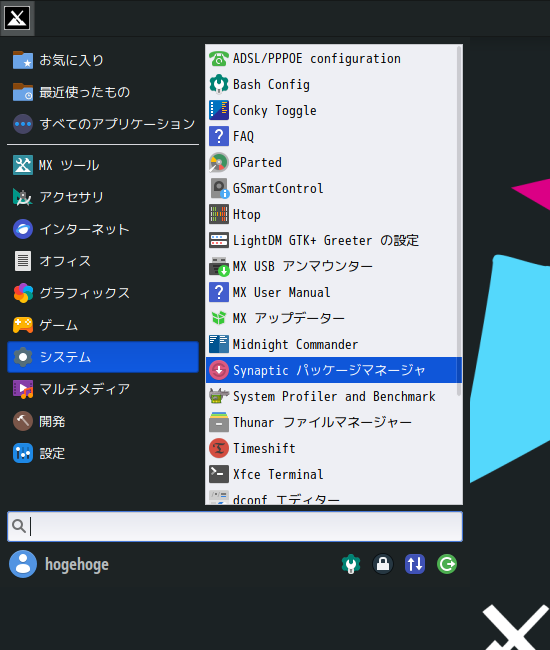Image resolution: width=550 pixels, height=650 pixels.
Task: Launch Synaptic パッケージマネージャ
Action: [x=334, y=370]
